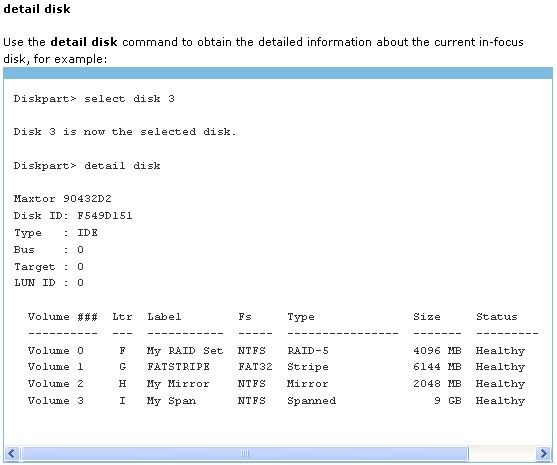The width and height of the screenshot is (557, 465).
Task: Click the 'My Span' label
Action: click(171, 401)
